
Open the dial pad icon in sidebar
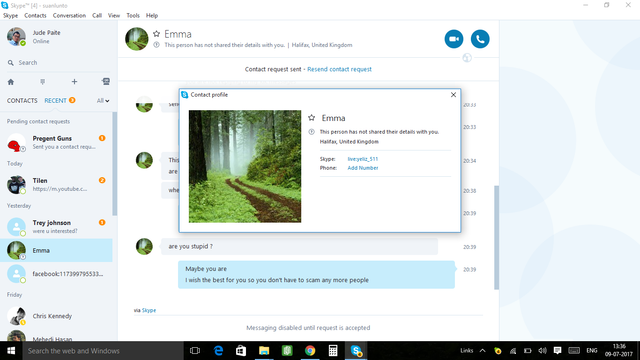point(42,82)
